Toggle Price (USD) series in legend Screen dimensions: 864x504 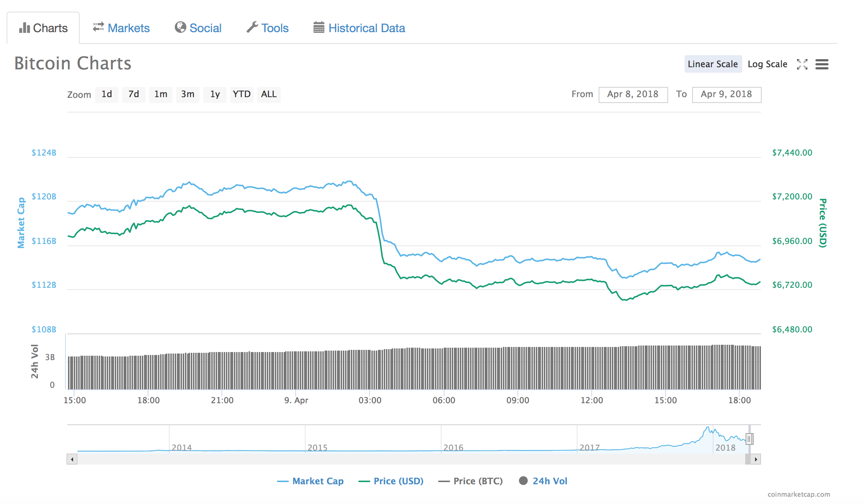pos(398,481)
